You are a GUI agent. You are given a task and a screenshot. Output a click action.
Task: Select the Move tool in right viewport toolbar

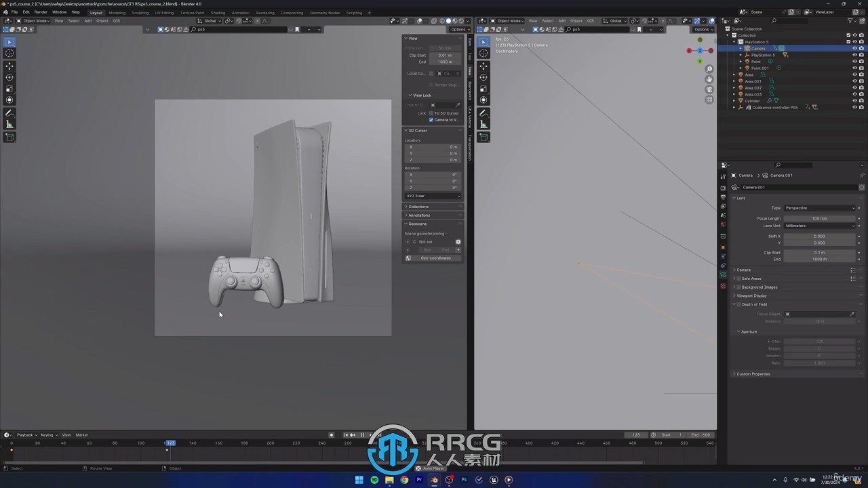point(484,66)
